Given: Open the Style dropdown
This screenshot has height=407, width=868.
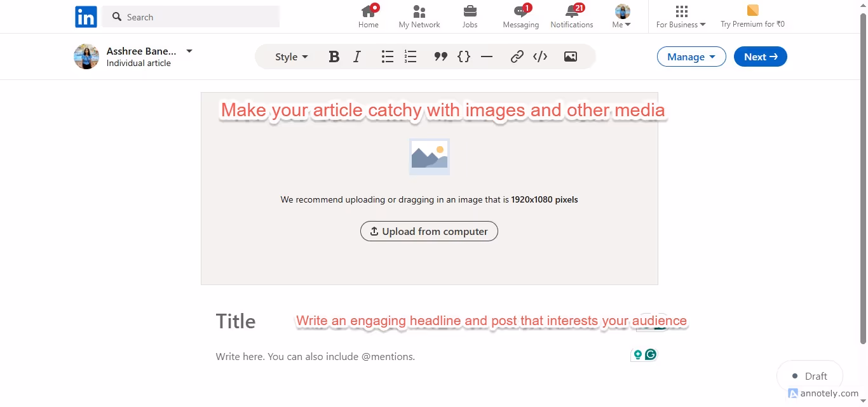Looking at the screenshot, I should click(290, 57).
